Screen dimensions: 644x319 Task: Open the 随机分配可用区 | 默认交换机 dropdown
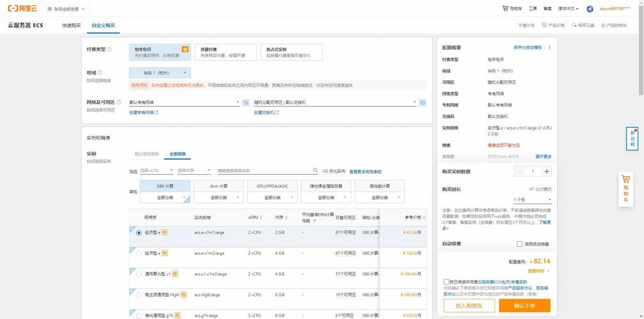335,103
